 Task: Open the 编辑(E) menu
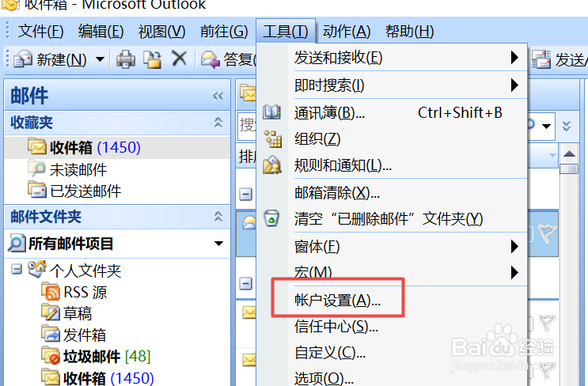coord(101,31)
